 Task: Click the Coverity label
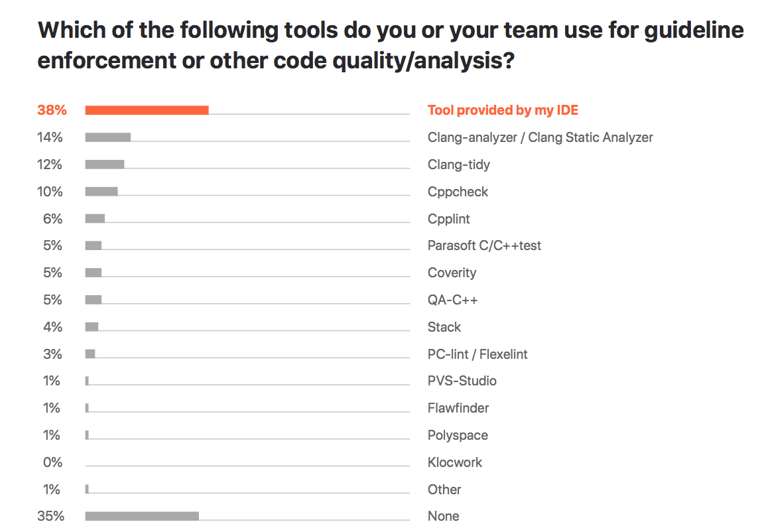[452, 273]
